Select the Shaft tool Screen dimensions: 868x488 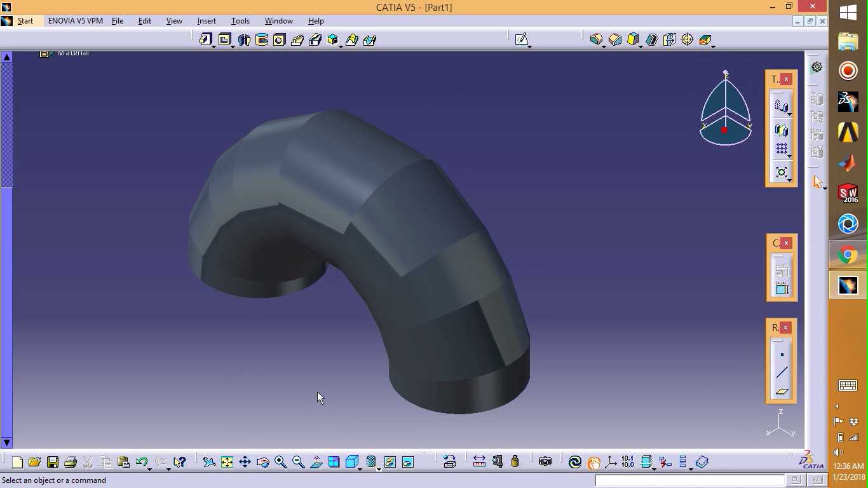244,40
